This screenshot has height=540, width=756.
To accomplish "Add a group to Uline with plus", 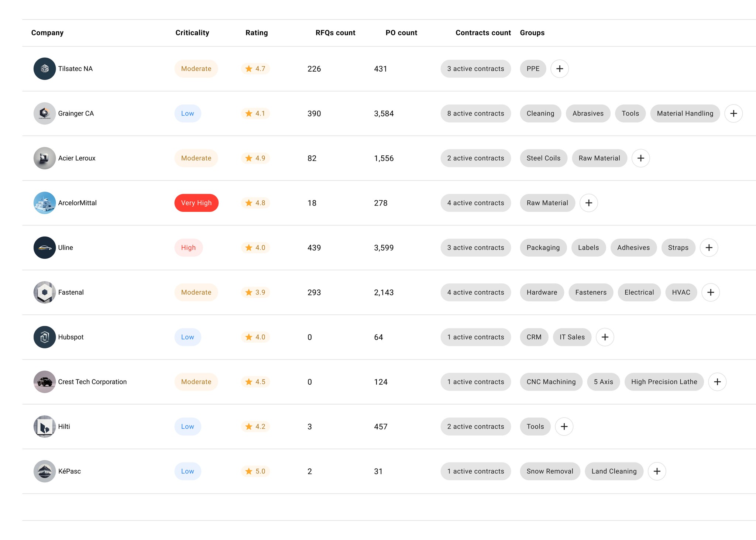I will pos(709,247).
